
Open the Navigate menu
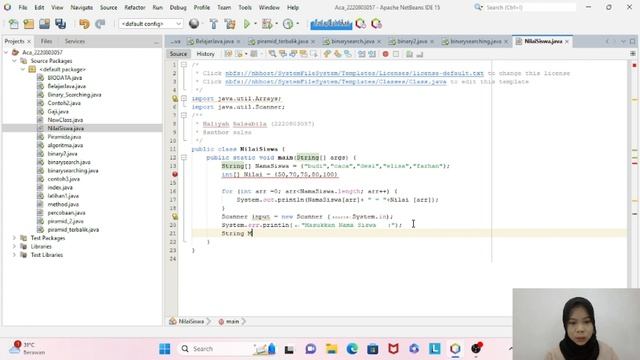click(x=82, y=7)
